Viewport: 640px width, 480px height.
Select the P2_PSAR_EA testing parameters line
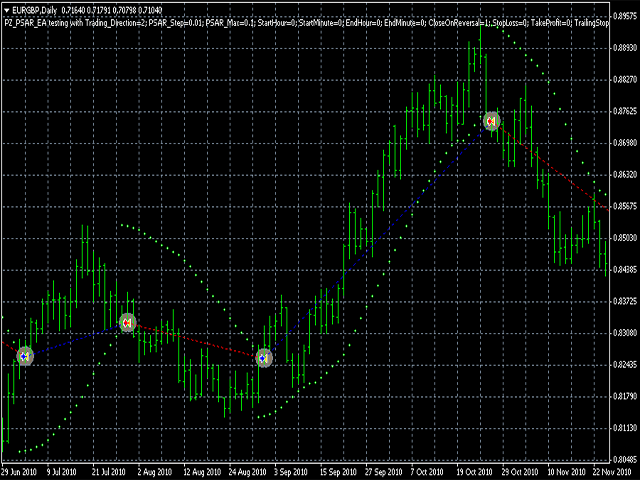[306, 23]
